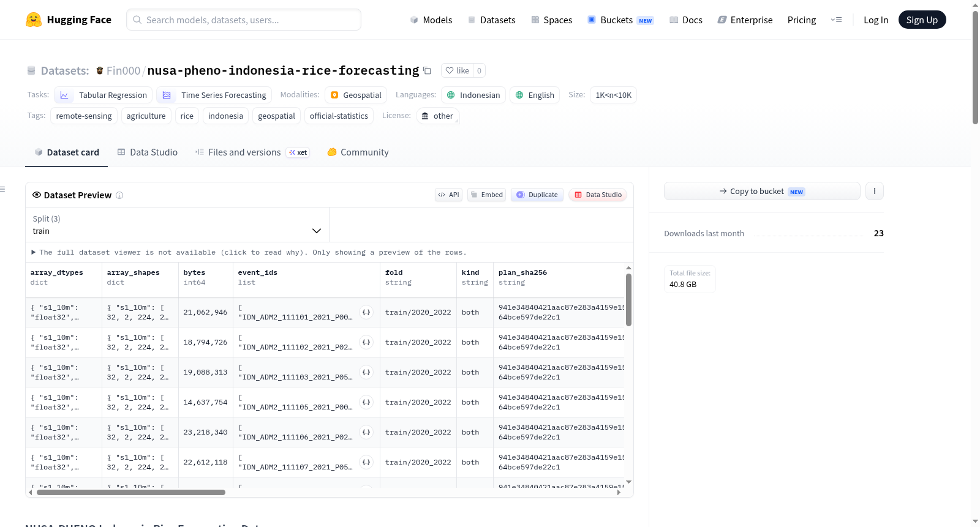Go to the Enterprise page
This screenshot has width=980, height=527.
tap(745, 20)
